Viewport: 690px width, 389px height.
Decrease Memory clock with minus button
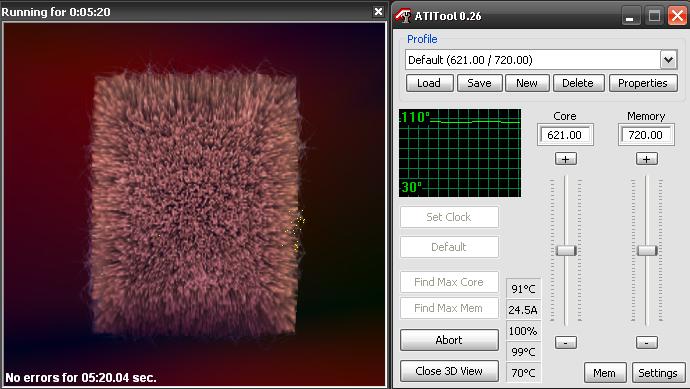(646, 342)
